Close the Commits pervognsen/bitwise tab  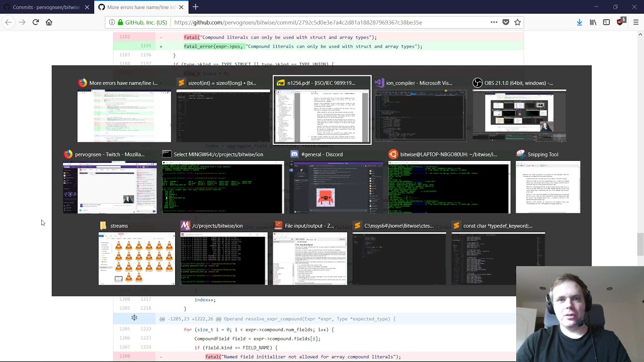[x=87, y=7]
